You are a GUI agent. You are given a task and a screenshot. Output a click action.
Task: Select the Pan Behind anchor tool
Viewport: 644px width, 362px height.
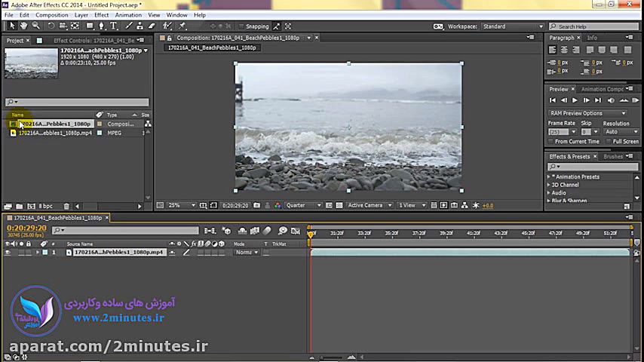click(75, 26)
